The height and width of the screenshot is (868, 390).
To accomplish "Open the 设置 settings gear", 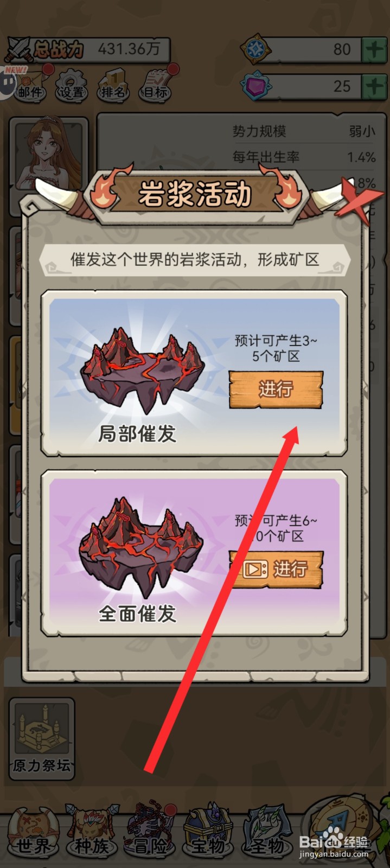I will 72,85.
